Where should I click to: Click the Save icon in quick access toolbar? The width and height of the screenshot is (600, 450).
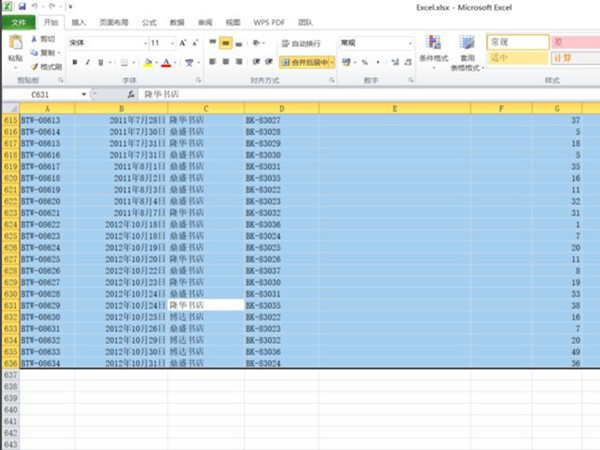coord(22,6)
